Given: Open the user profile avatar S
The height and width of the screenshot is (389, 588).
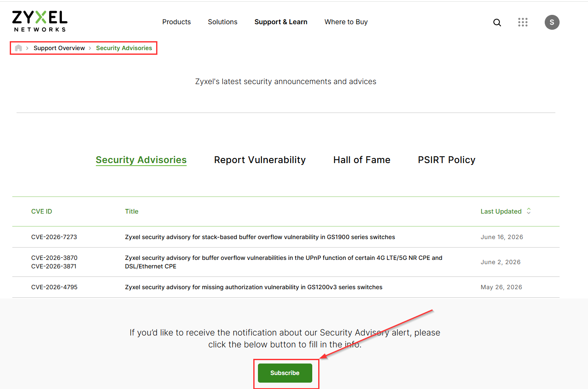Looking at the screenshot, I should [552, 22].
